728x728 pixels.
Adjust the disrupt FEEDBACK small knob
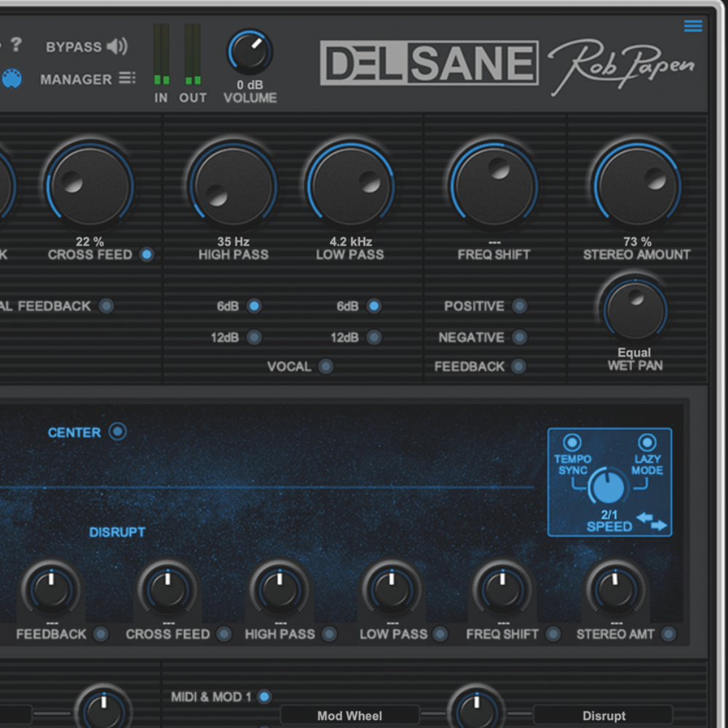click(x=51, y=590)
